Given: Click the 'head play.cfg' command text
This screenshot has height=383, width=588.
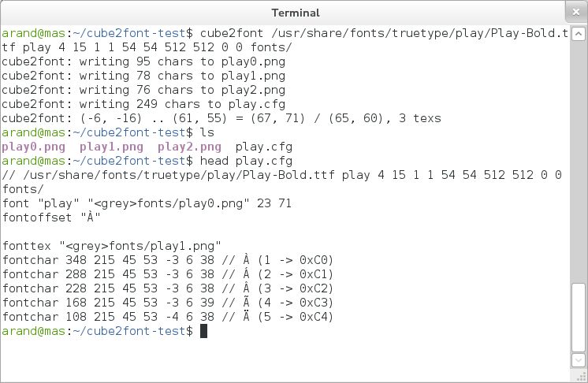Looking at the screenshot, I should pos(246,161).
